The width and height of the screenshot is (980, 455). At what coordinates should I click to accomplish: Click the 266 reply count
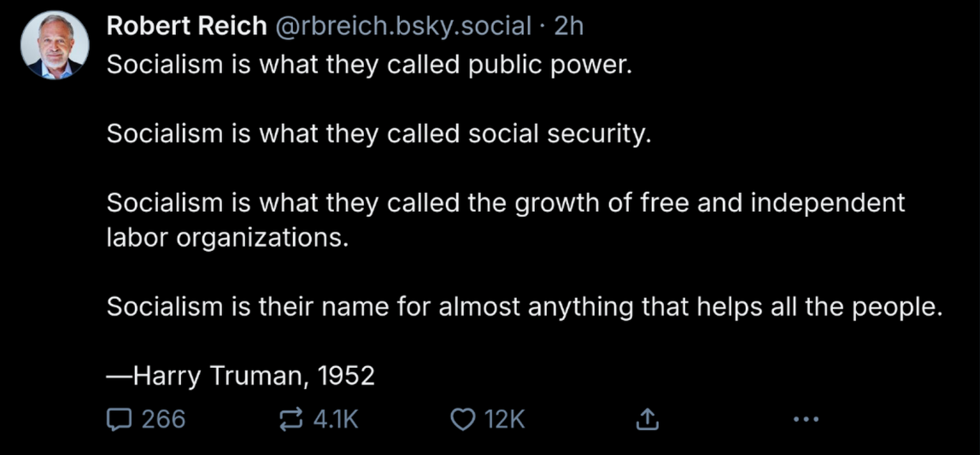click(163, 419)
